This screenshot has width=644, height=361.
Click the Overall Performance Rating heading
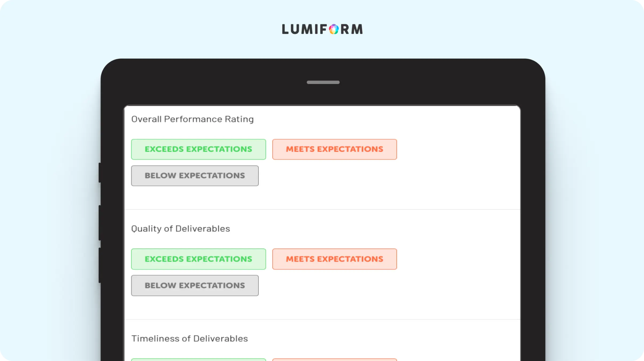192,119
